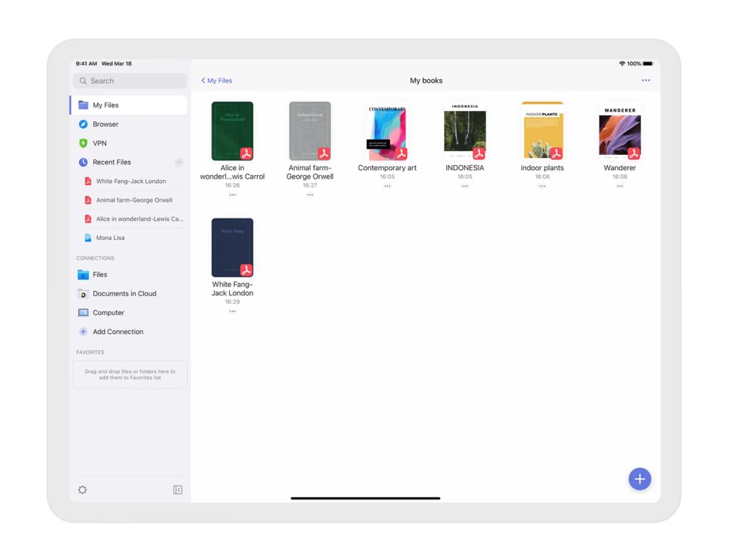729x560 pixels.
Task: Collapse the sidebar with the panel icon
Action: [x=178, y=490]
